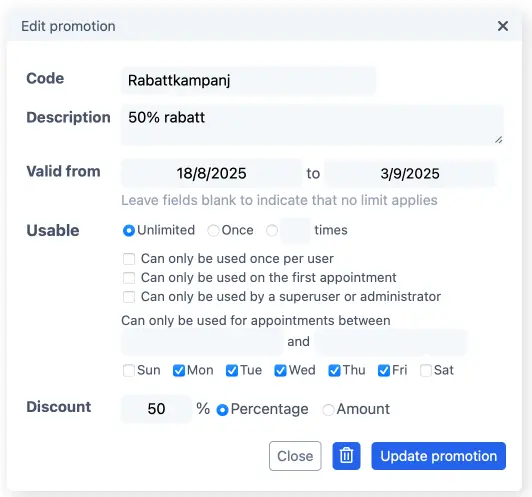Viewport: 532px width, 497px height.
Task: Click the trash delete promotion icon
Action: [346, 456]
